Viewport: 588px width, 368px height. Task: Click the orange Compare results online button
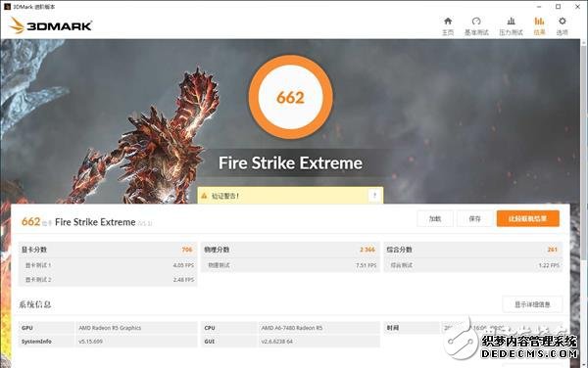click(528, 218)
